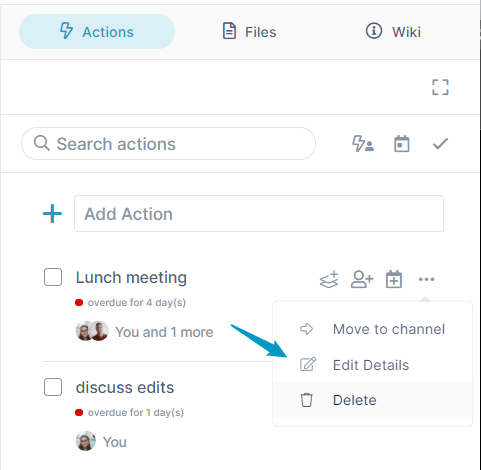Open the Wiki tab
Viewport: 481px width, 470px height.
tap(393, 32)
